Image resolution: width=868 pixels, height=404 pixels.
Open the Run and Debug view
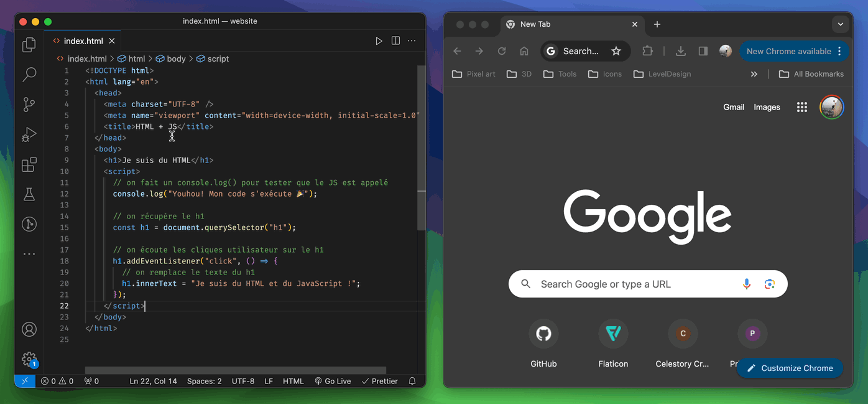coord(29,134)
